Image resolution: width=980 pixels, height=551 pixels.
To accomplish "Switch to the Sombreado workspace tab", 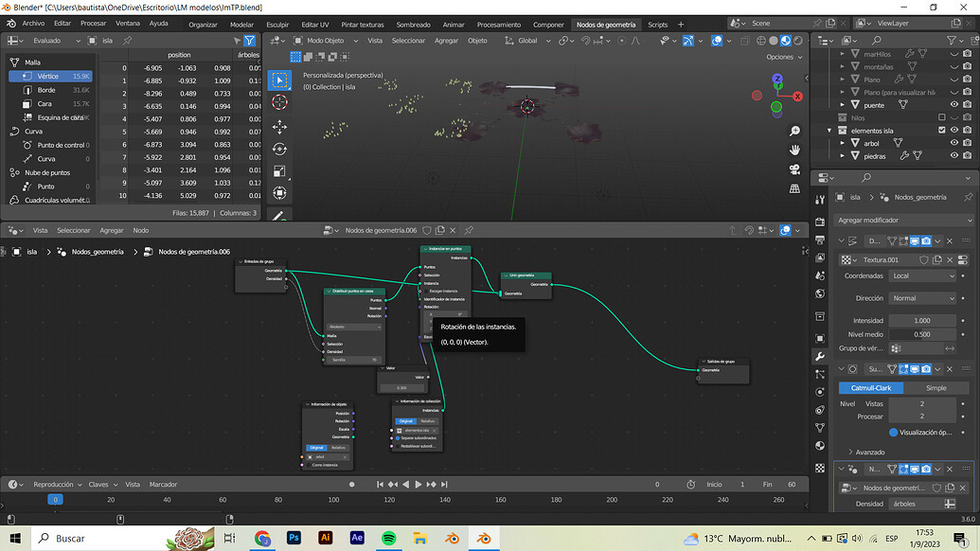I will pos(413,25).
